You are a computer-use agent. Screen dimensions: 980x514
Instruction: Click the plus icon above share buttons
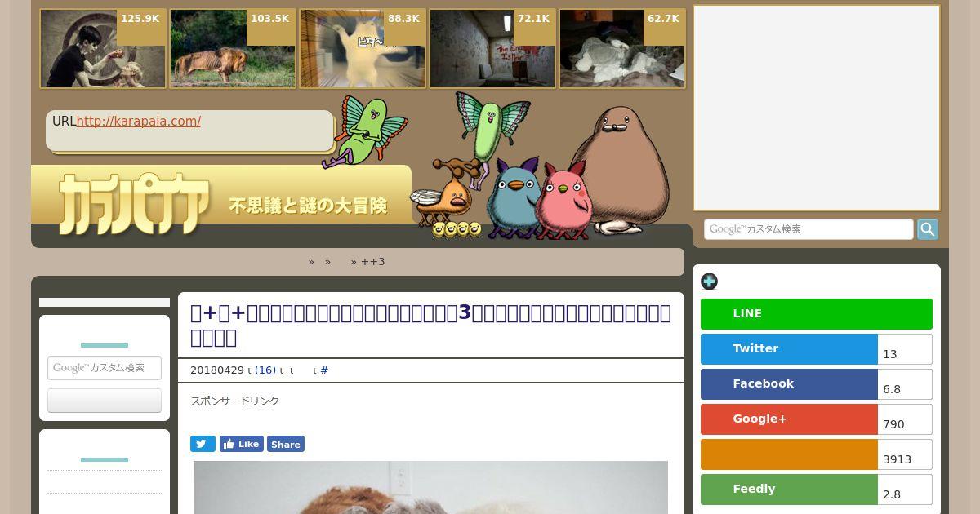709,281
